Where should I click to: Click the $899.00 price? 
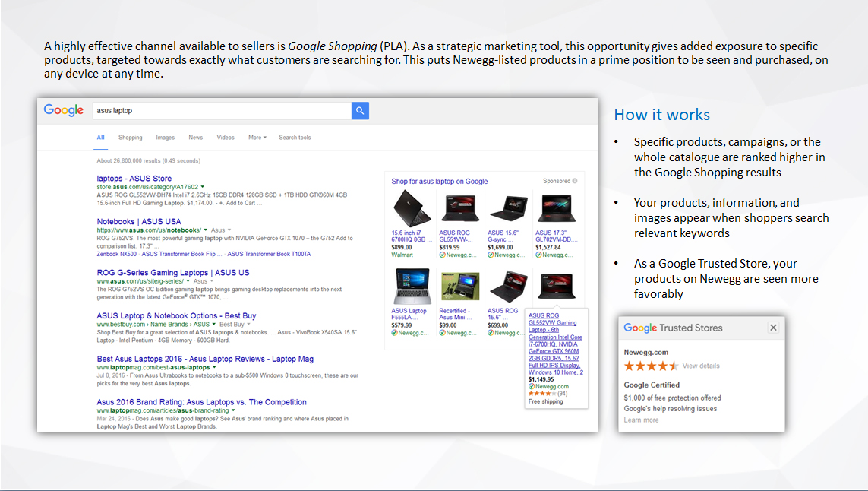(x=401, y=248)
